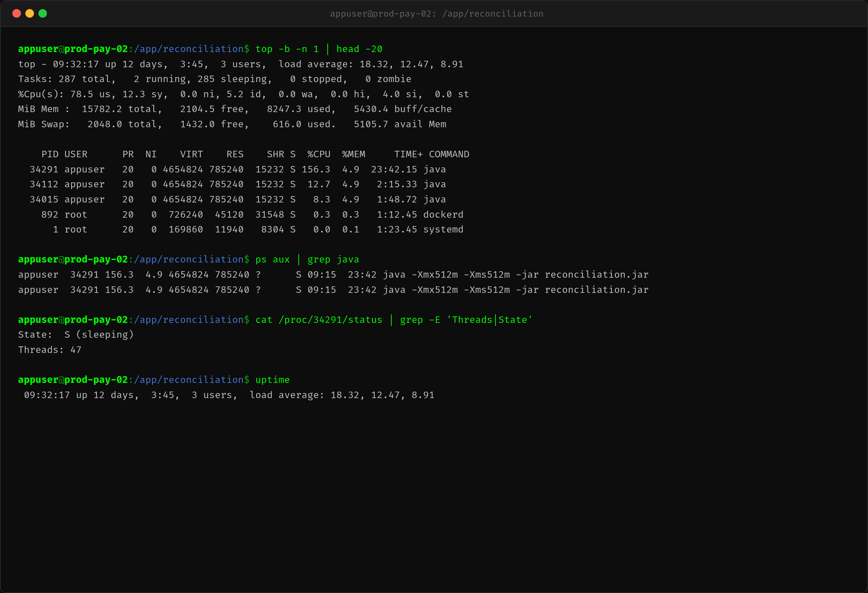Click the green maximize window button
868x593 pixels.
[43, 13]
